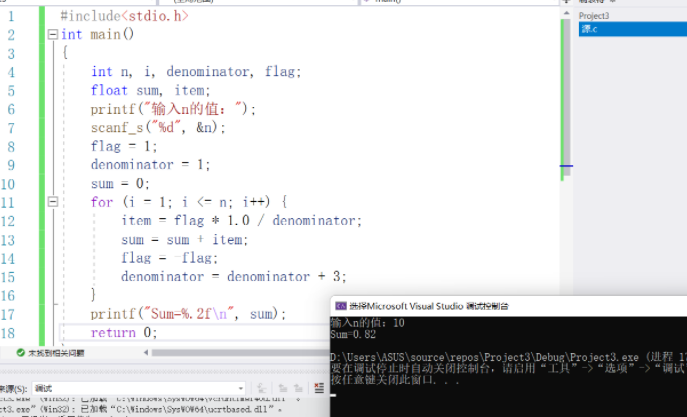Click the 'sum = 0;' line
Image resolution: width=687 pixels, height=417 pixels.
(120, 183)
